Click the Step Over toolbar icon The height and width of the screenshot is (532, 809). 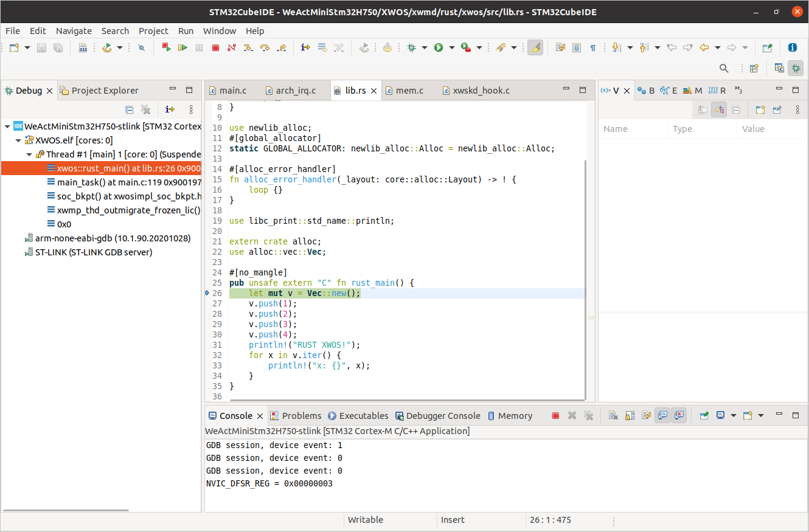[265, 47]
